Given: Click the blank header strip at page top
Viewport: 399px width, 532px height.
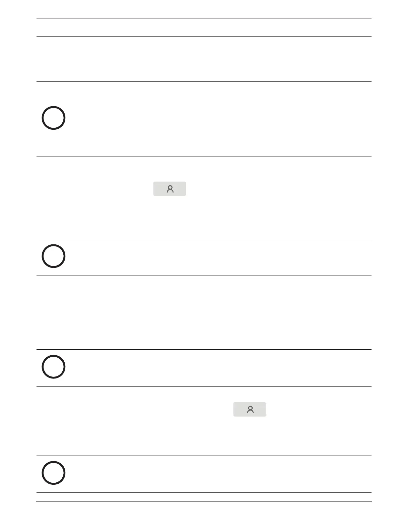Looking at the screenshot, I should pos(204,27).
